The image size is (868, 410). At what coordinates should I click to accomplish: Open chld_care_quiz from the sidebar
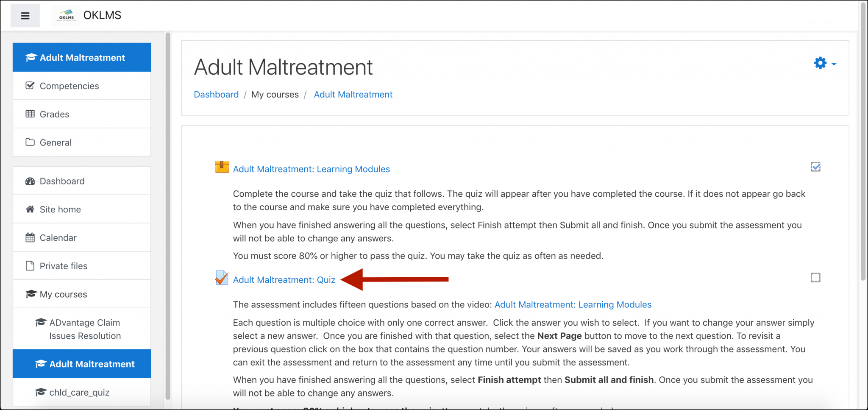(x=79, y=392)
